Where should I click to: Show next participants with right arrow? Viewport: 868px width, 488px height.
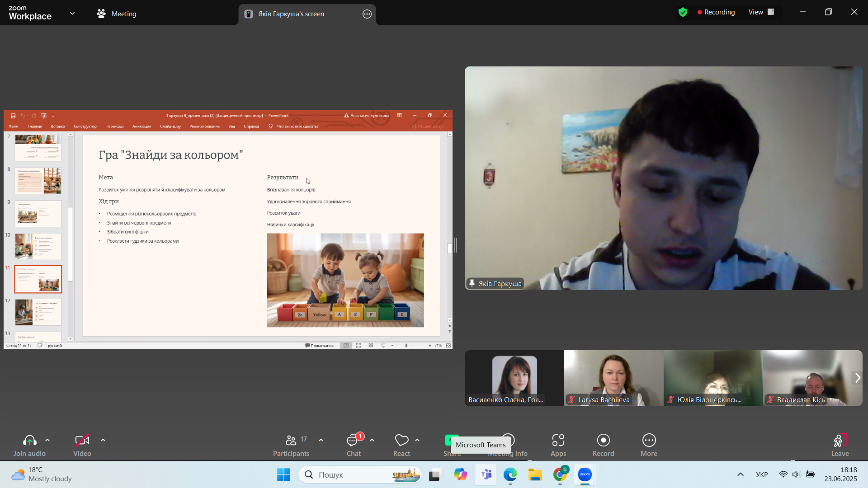[x=857, y=378]
